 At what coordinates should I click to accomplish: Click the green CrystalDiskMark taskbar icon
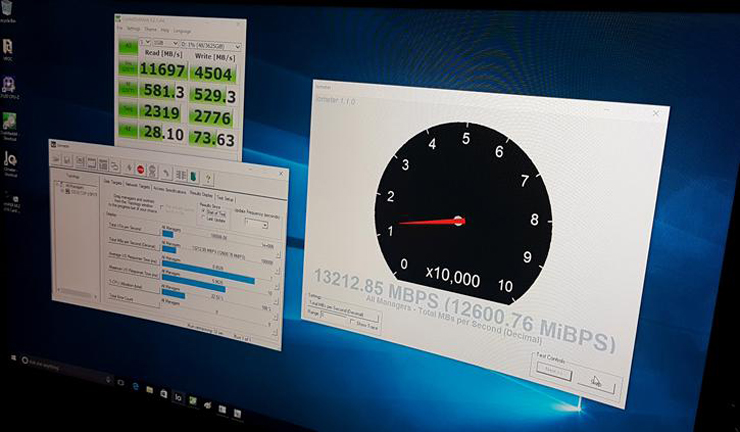coord(193,400)
